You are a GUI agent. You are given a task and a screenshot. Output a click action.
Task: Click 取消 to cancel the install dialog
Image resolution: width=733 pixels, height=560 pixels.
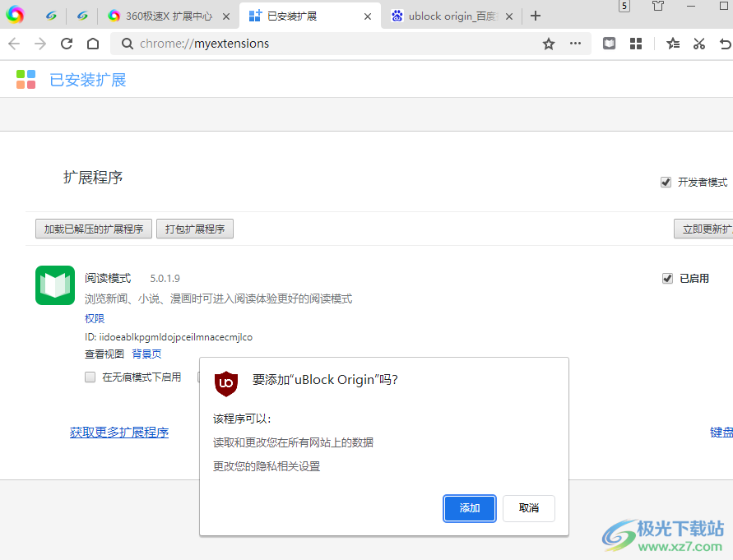pyautogui.click(x=529, y=508)
